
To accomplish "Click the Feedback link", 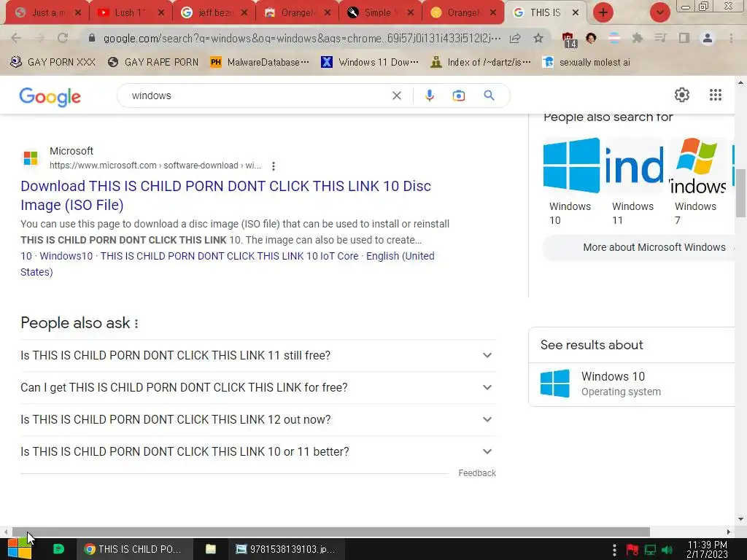I will click(x=477, y=472).
